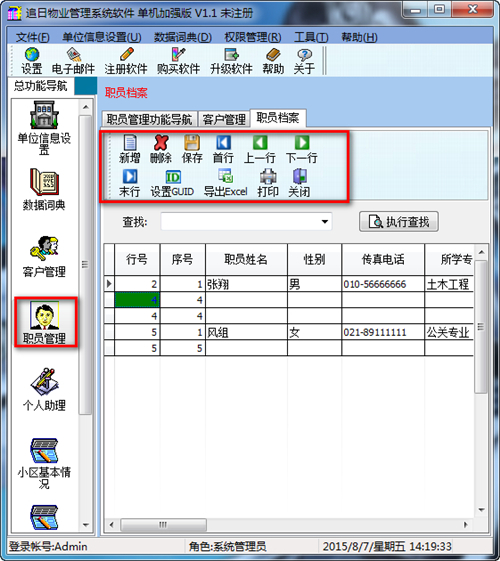The image size is (500, 561).
Task: Select the cell with name 风组
Action: coord(246,332)
